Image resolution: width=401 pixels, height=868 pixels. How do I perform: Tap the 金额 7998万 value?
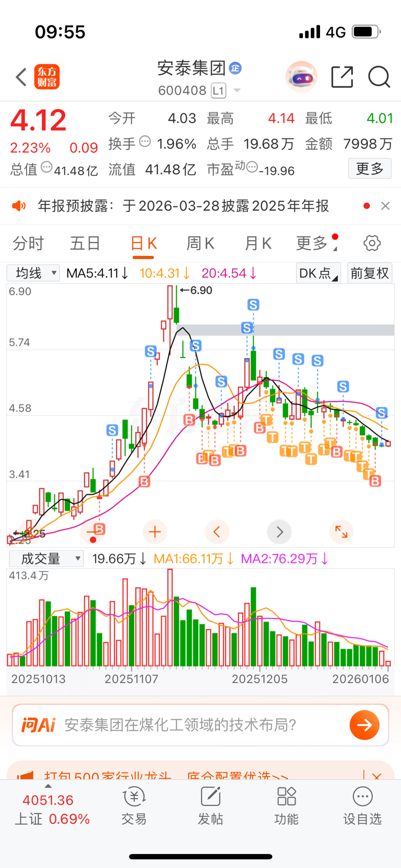(x=368, y=144)
